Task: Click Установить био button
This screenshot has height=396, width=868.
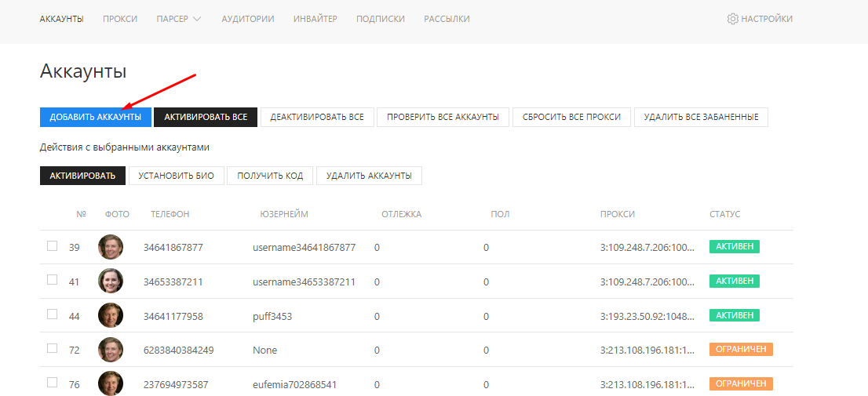Action: (176, 176)
